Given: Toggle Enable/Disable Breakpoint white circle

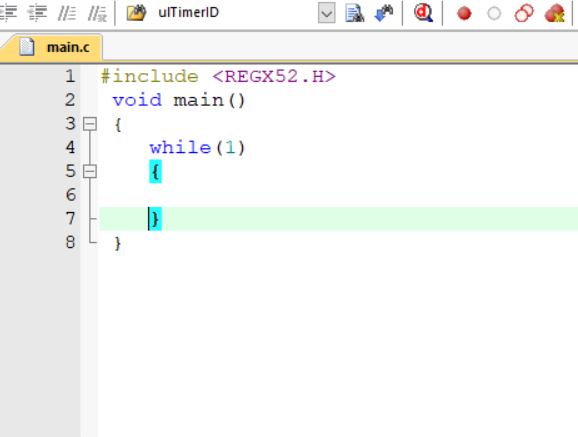Looking at the screenshot, I should click(x=494, y=14).
